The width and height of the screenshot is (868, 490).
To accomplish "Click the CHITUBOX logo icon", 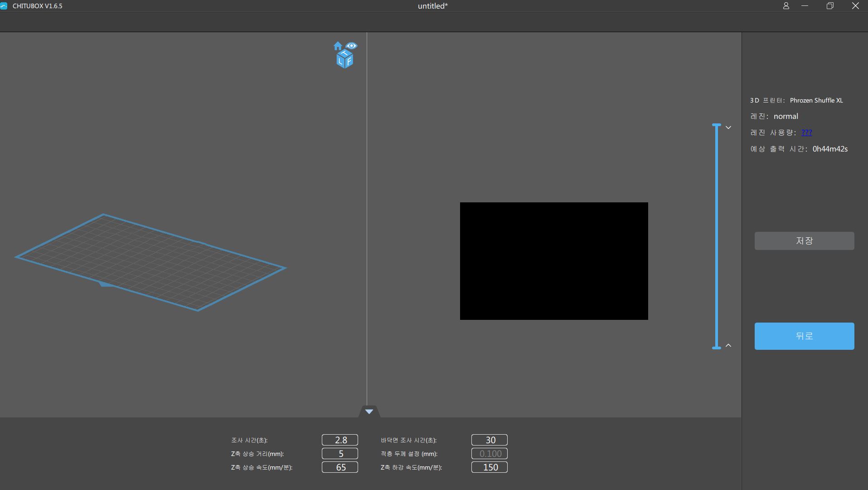I will [x=4, y=6].
